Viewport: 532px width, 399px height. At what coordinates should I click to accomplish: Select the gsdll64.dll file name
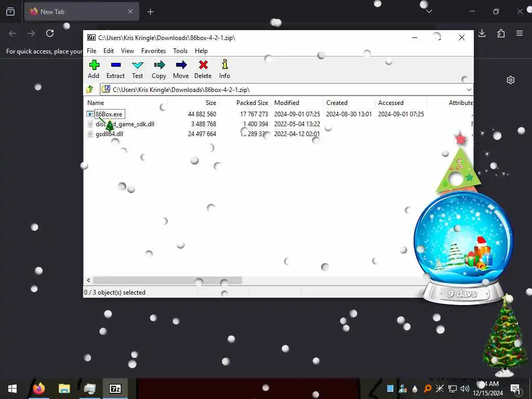tap(109, 134)
